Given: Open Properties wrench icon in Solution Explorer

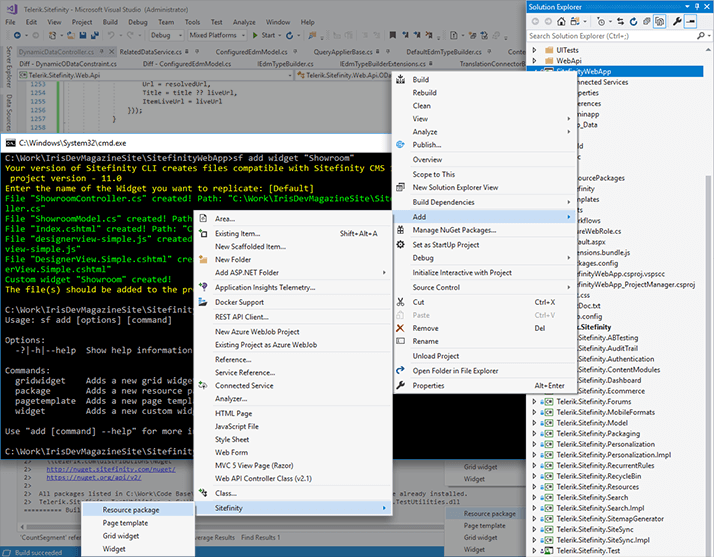Looking at the screenshot, I should tap(677, 21).
